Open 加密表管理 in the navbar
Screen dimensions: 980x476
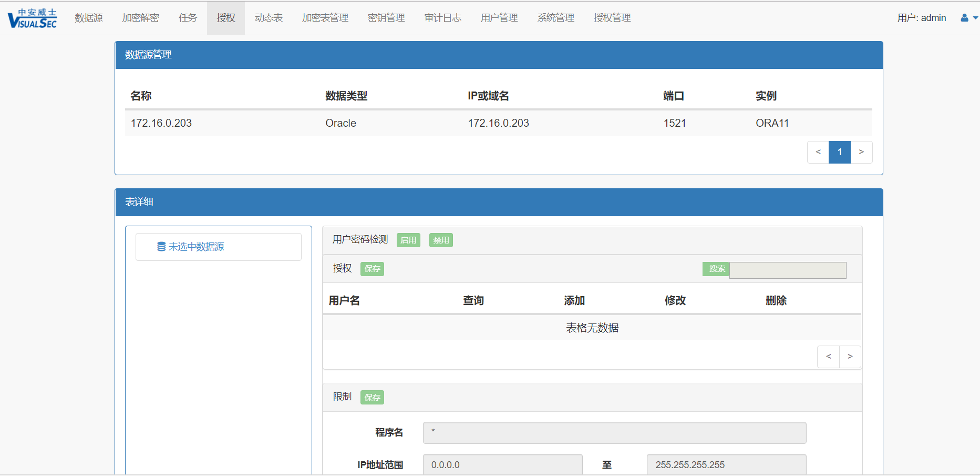point(325,18)
